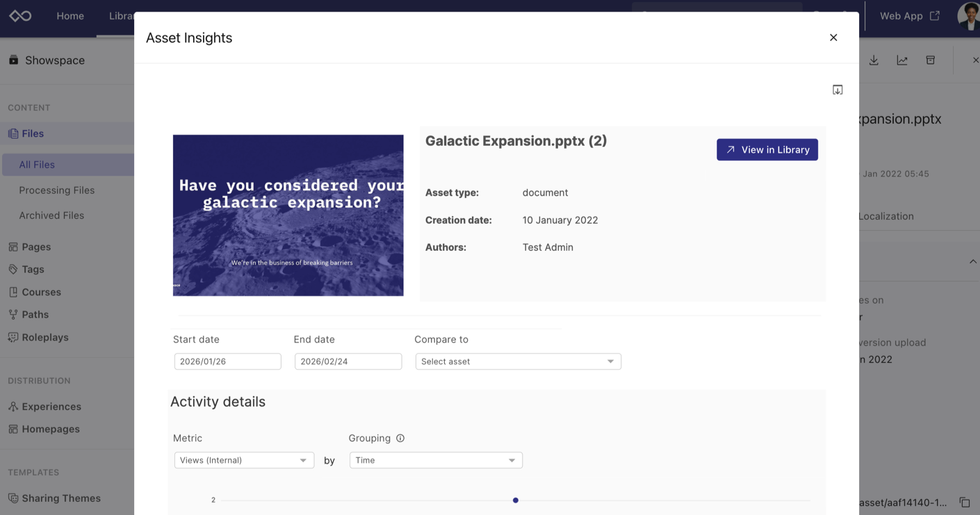Click the export icon in Asset Insights
The width and height of the screenshot is (980, 515).
tap(838, 90)
